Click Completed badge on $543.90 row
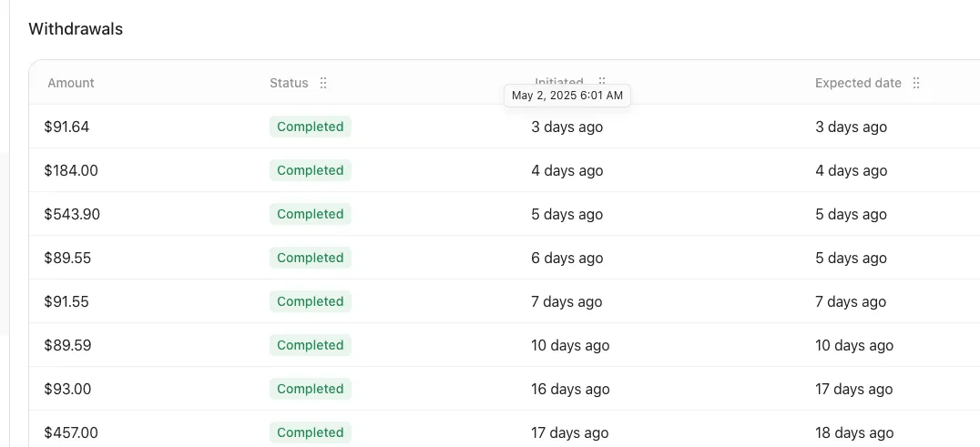The height and width of the screenshot is (447, 980). click(311, 214)
